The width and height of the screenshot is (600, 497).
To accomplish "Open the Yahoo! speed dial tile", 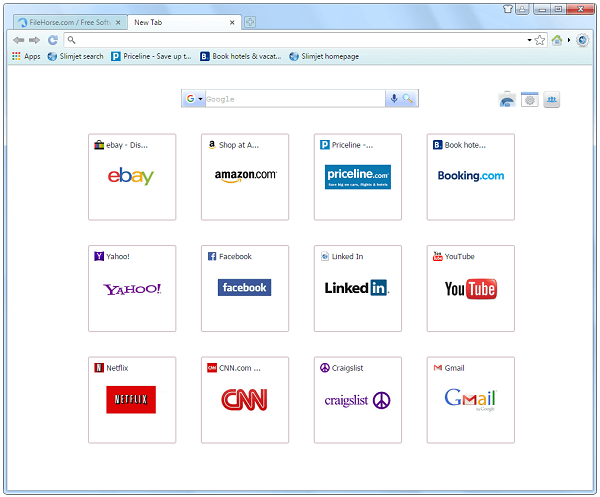I will coord(132,288).
